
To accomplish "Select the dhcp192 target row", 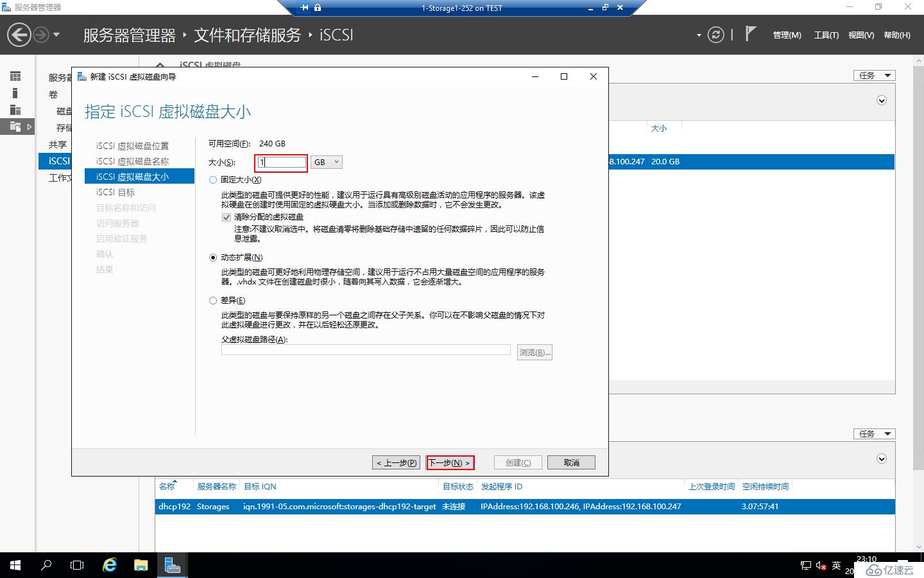I will coord(525,506).
